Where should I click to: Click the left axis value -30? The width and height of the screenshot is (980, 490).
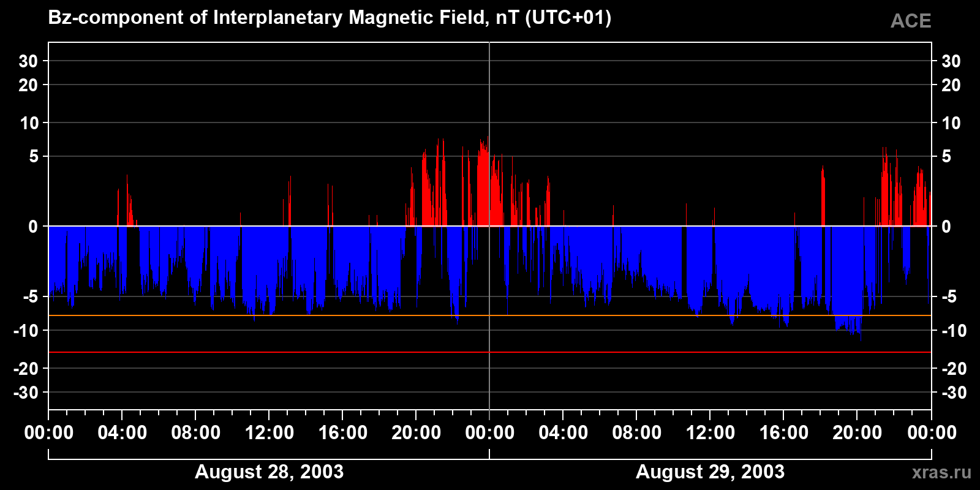[x=26, y=393]
